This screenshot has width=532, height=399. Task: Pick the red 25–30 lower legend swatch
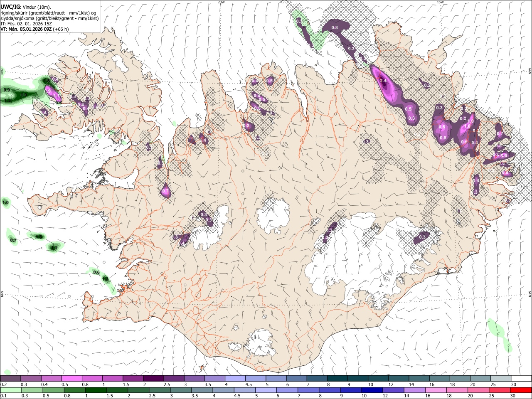tap(500, 390)
